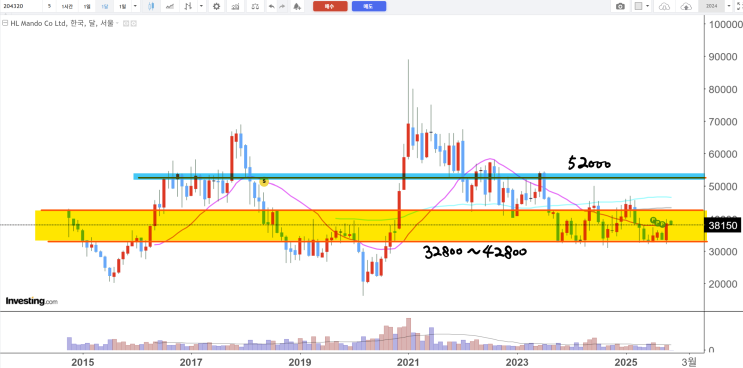Viewport: 743px width, 368px height.
Task: Click the red buy button
Action: [330, 6]
